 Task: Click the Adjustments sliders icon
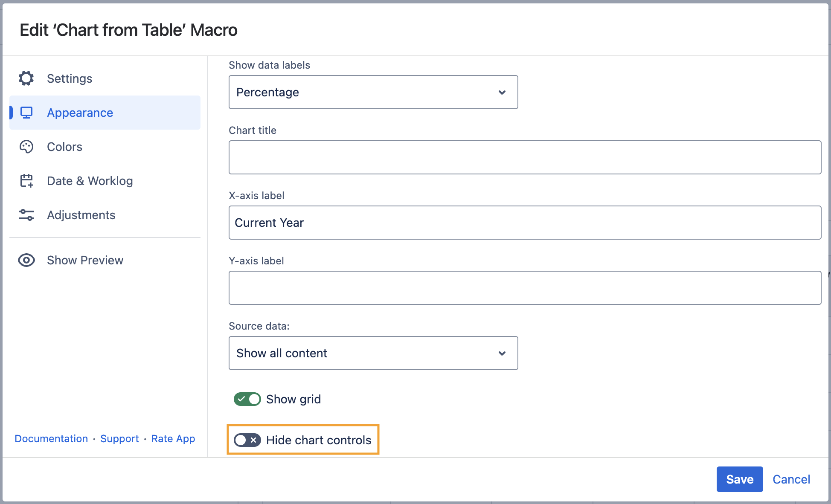[x=26, y=215]
